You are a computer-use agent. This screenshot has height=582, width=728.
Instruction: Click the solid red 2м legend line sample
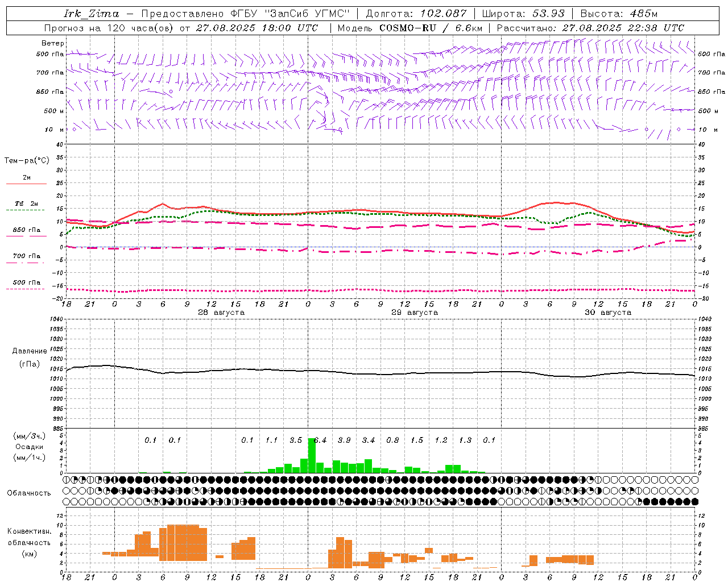[27, 184]
